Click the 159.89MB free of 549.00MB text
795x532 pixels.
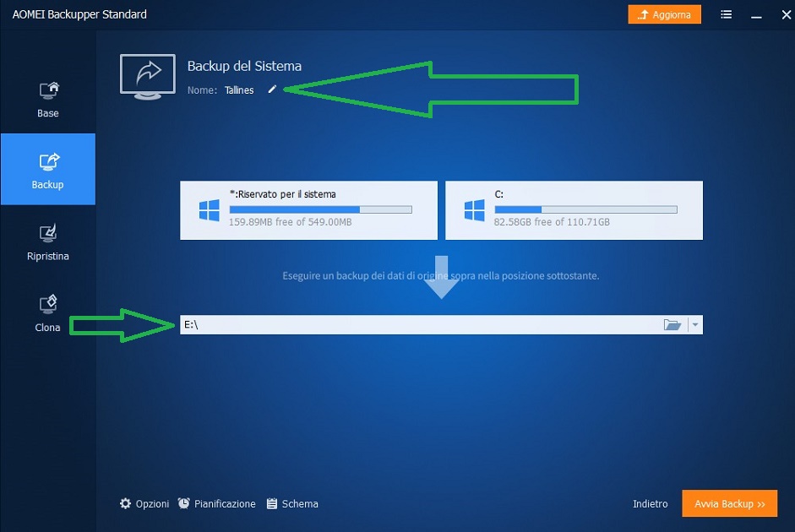[290, 222]
